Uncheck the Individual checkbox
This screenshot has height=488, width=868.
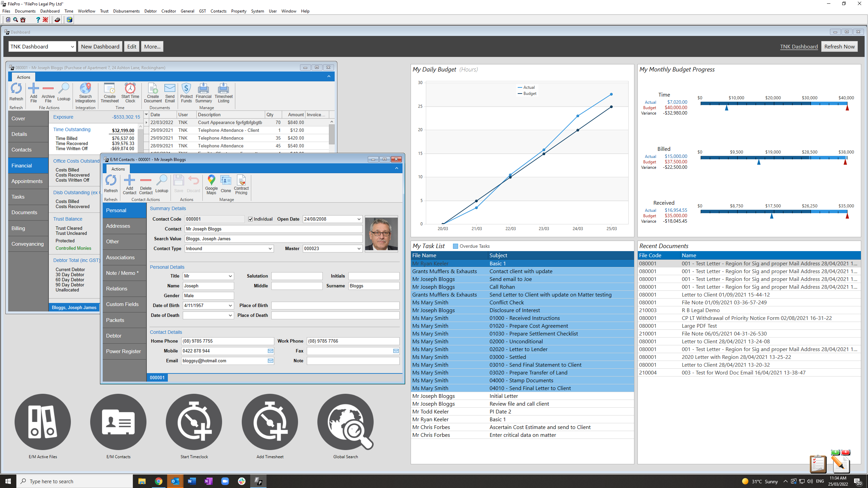pos(250,219)
